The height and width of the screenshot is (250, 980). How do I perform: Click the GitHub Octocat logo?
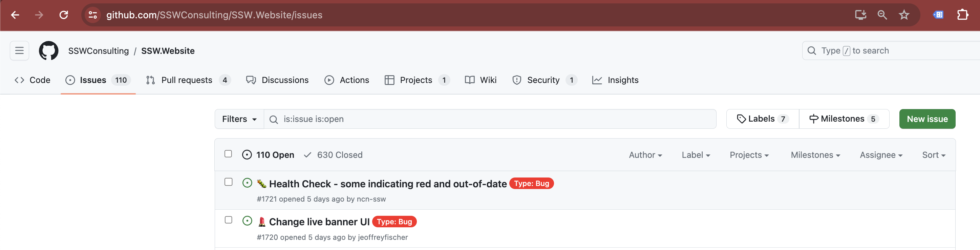[x=49, y=50]
